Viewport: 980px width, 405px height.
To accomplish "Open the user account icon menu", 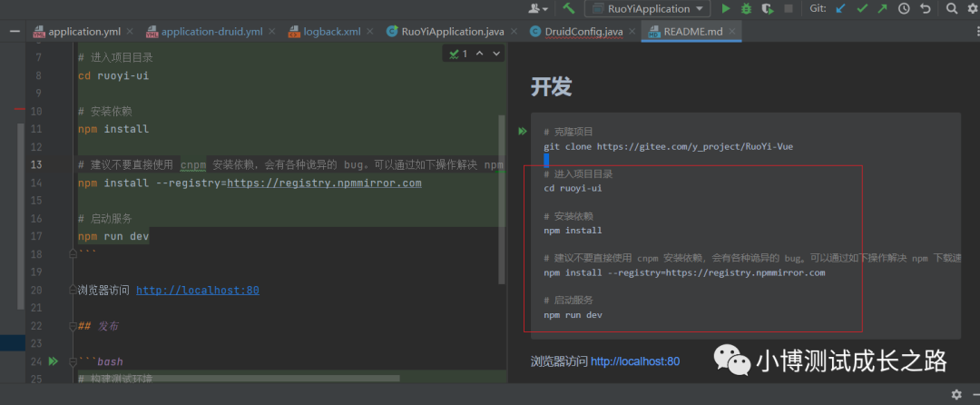I will [x=538, y=8].
